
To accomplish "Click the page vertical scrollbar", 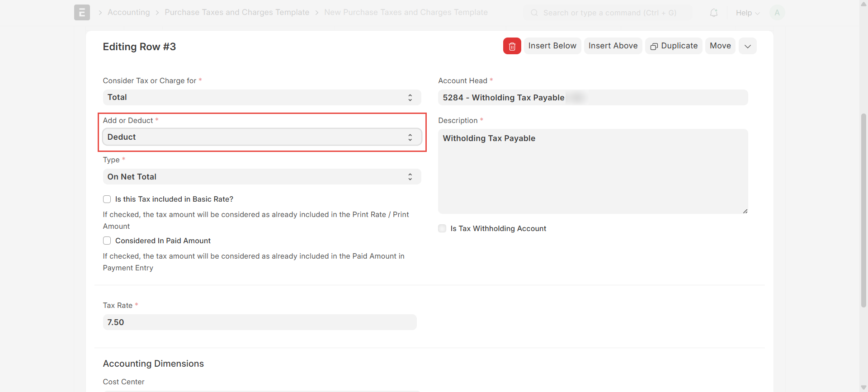I will point(863,208).
